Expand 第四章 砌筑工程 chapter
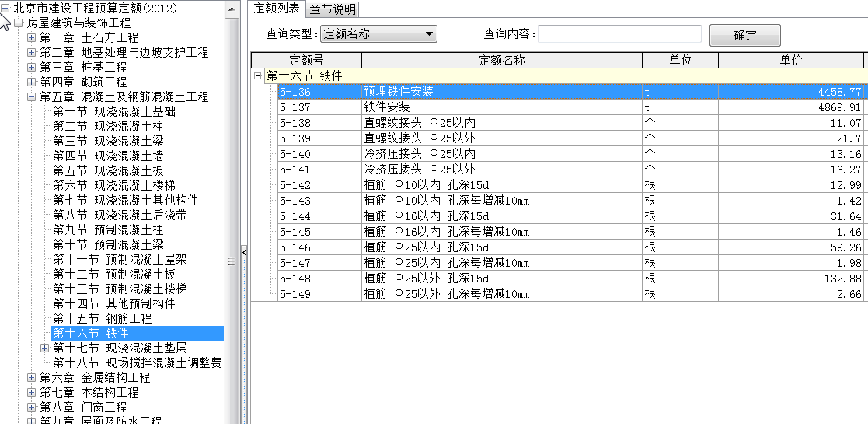 32,82
